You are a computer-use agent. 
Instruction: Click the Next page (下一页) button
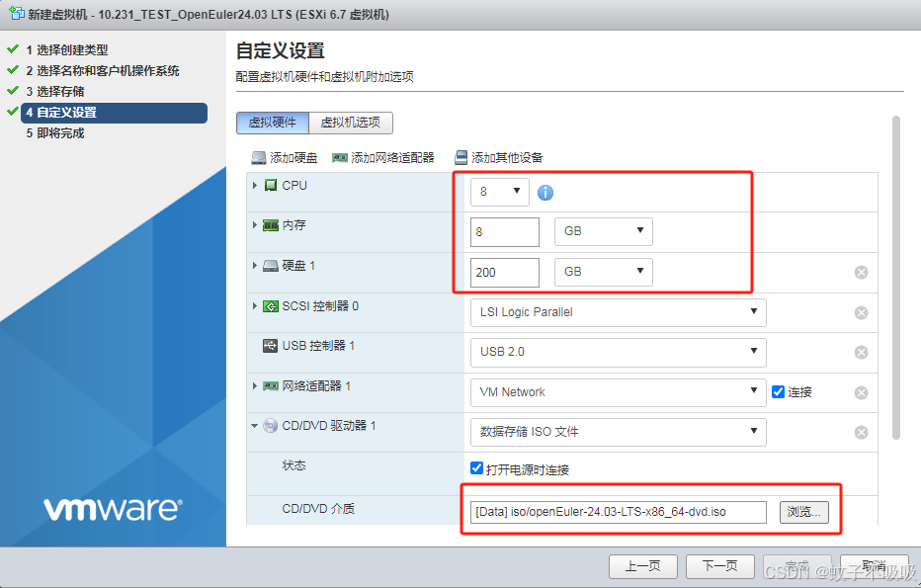720,566
